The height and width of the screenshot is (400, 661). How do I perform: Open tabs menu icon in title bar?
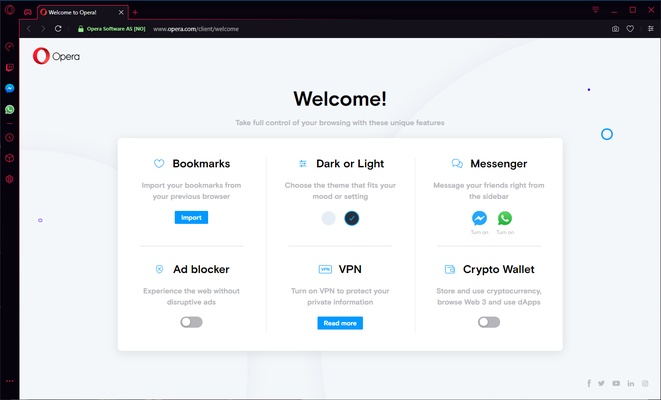tap(595, 10)
